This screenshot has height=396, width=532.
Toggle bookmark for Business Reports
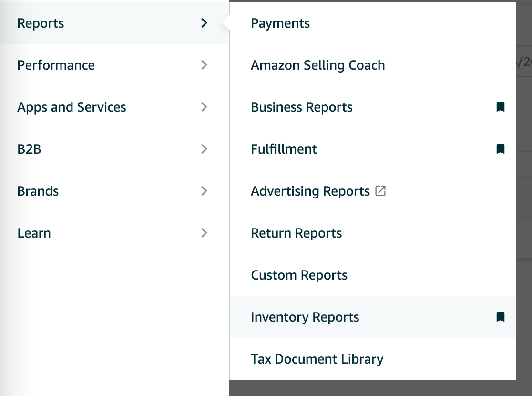coord(500,107)
